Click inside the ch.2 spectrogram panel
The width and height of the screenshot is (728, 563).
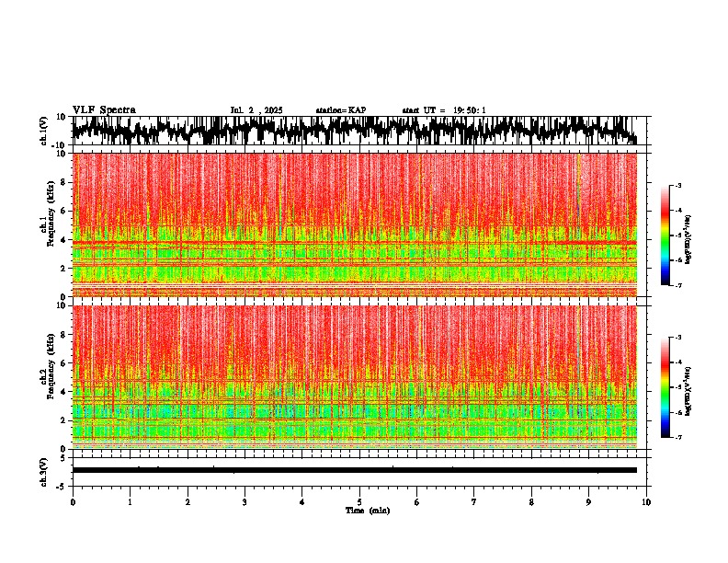click(355, 377)
